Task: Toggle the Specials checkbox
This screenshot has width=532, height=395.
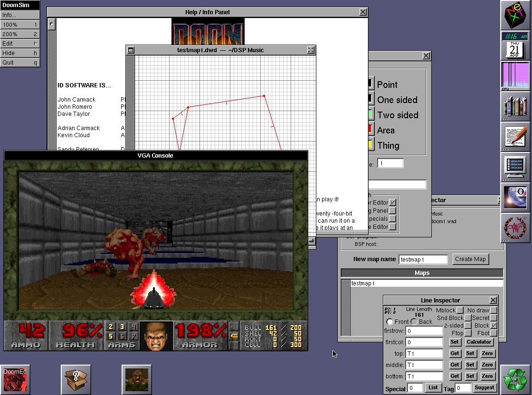Action: tap(392, 219)
